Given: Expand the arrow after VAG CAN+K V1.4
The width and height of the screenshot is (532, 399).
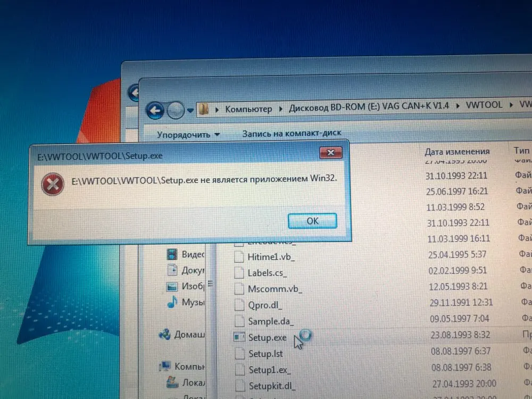Looking at the screenshot, I should [x=458, y=106].
